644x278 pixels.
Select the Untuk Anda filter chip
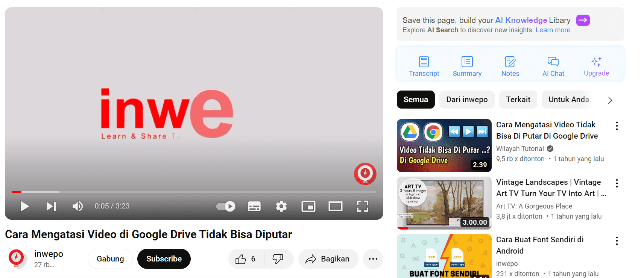(569, 100)
